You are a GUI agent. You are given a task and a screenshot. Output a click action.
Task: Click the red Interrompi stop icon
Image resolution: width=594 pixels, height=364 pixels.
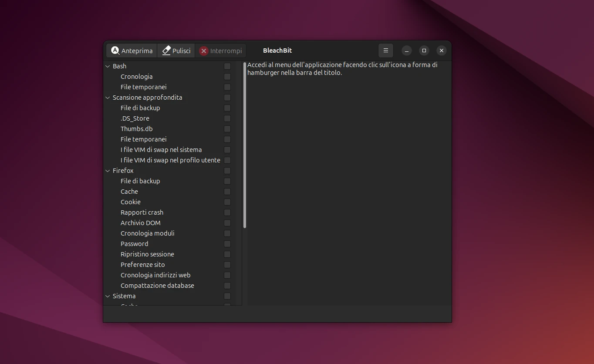(x=204, y=51)
